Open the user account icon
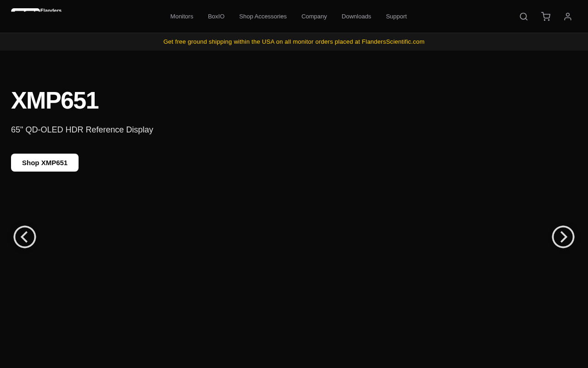The height and width of the screenshot is (368, 588). click(x=568, y=17)
